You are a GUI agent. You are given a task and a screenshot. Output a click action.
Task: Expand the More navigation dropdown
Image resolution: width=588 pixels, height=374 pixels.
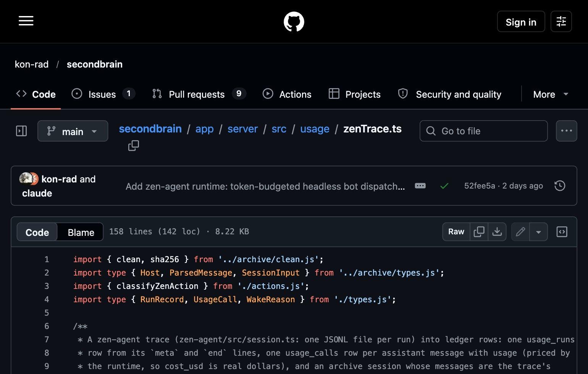pyautogui.click(x=551, y=94)
